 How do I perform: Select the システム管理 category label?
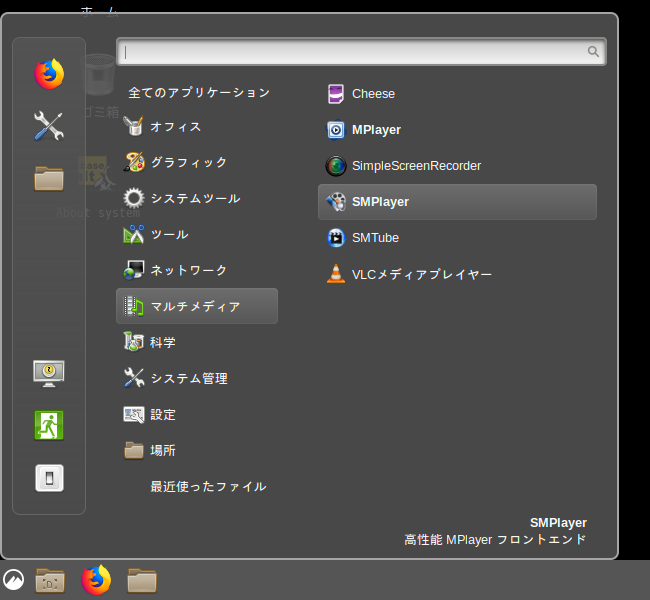tap(189, 379)
